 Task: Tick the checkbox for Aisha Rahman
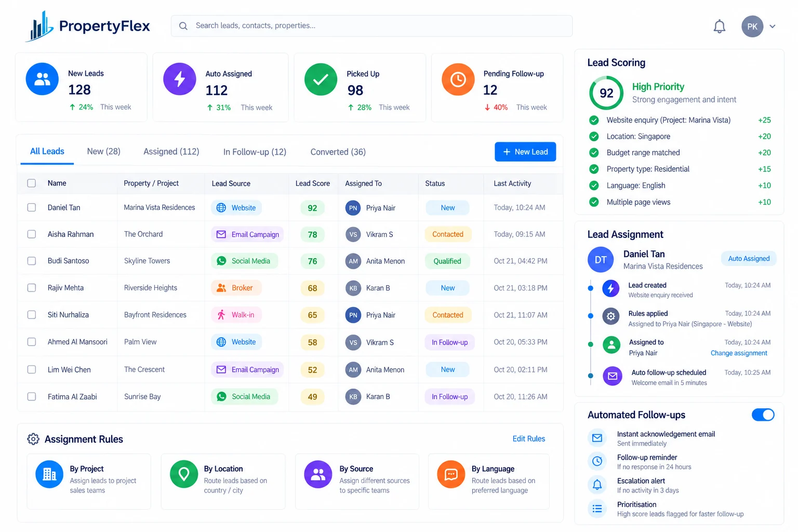[32, 234]
